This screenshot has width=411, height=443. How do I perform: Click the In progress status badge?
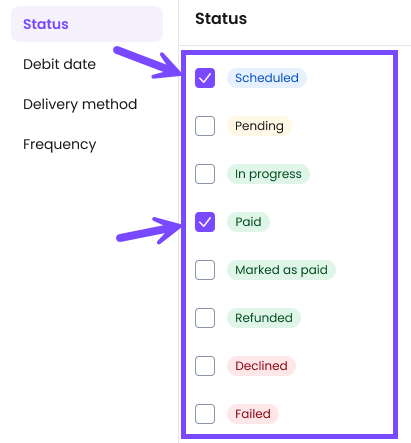[x=268, y=174]
